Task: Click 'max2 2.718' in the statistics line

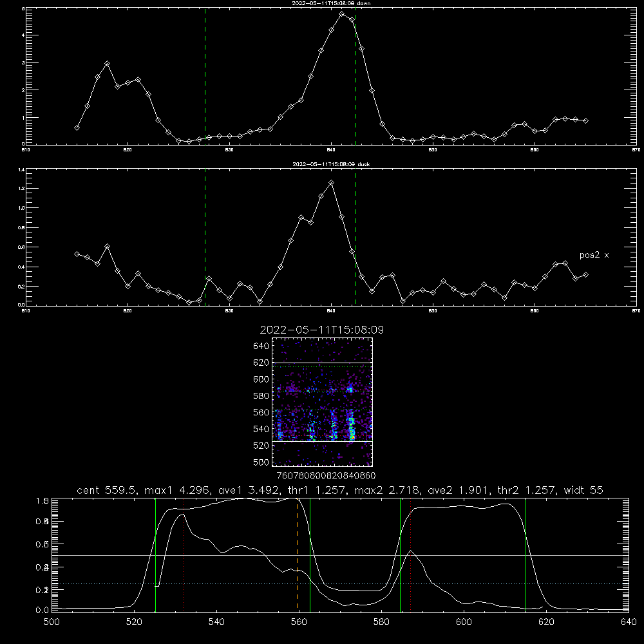Action: point(386,490)
